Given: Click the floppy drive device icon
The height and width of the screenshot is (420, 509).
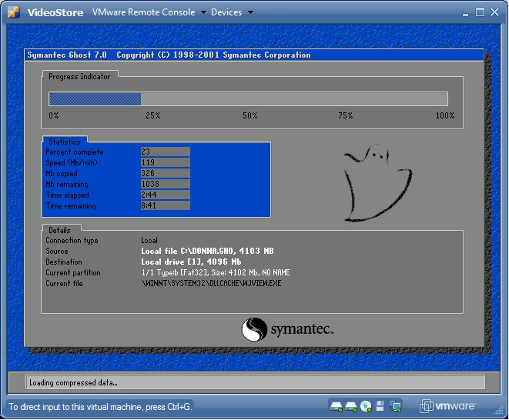Looking at the screenshot, I should tap(380, 406).
